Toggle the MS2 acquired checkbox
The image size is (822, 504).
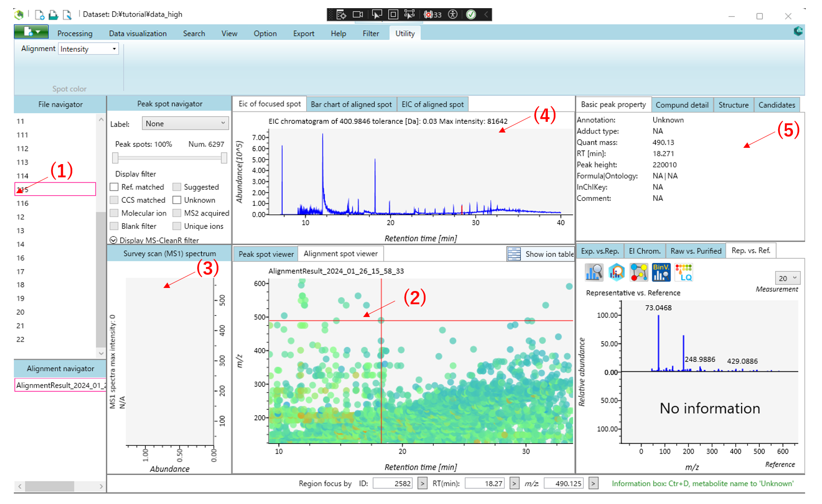(x=177, y=213)
